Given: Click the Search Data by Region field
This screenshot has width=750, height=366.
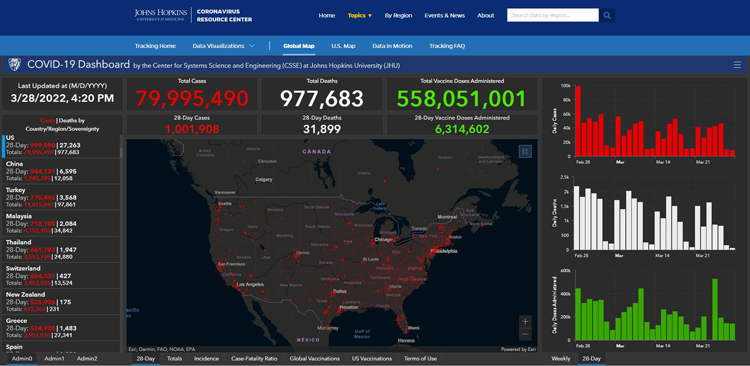Looking at the screenshot, I should (552, 15).
